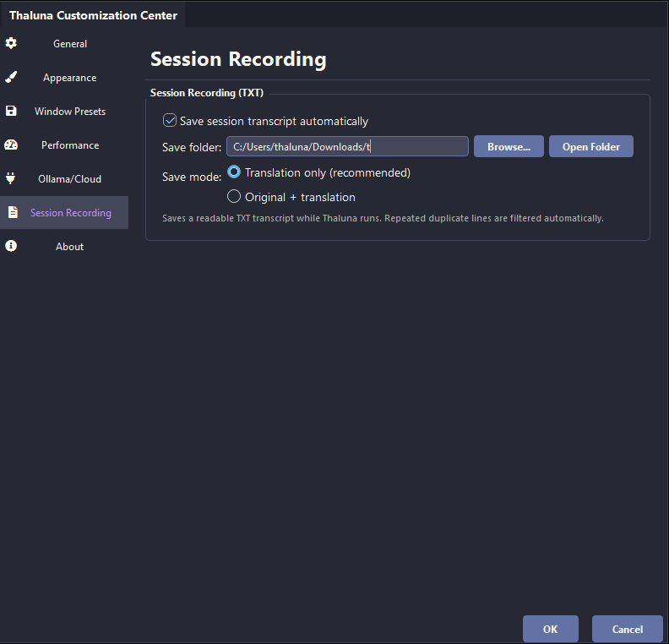Image resolution: width=669 pixels, height=644 pixels.
Task: Click the 'Save mode:' label
Action: tap(192, 177)
